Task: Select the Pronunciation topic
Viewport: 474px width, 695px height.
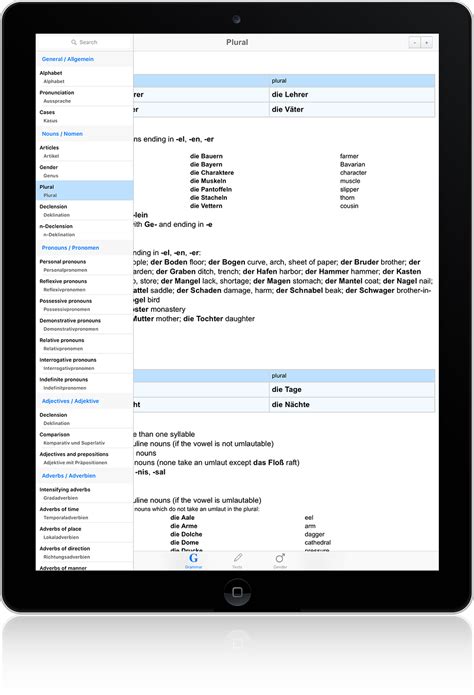Action: pyautogui.click(x=84, y=96)
